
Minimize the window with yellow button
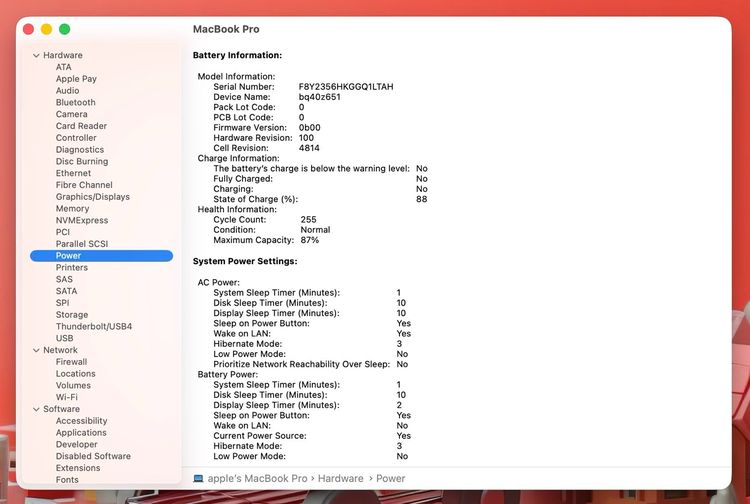pos(46,29)
